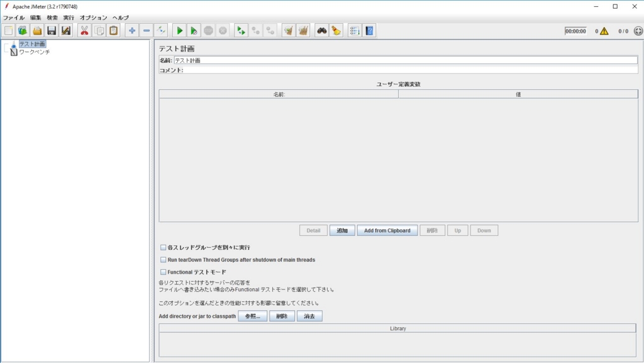The image size is (644, 363).
Task: Start remote engines with remote start icon
Action: click(241, 31)
